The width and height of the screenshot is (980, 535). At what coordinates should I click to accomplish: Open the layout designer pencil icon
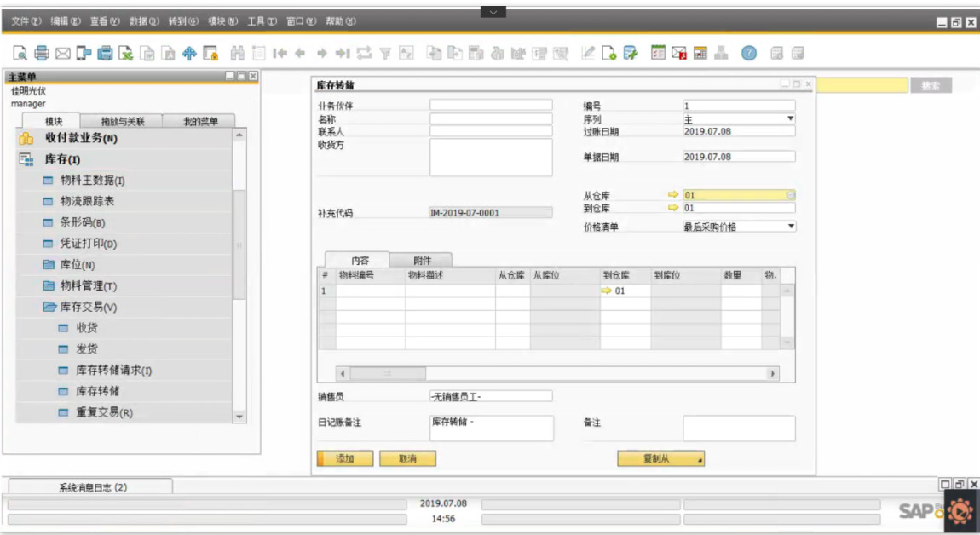pyautogui.click(x=587, y=54)
